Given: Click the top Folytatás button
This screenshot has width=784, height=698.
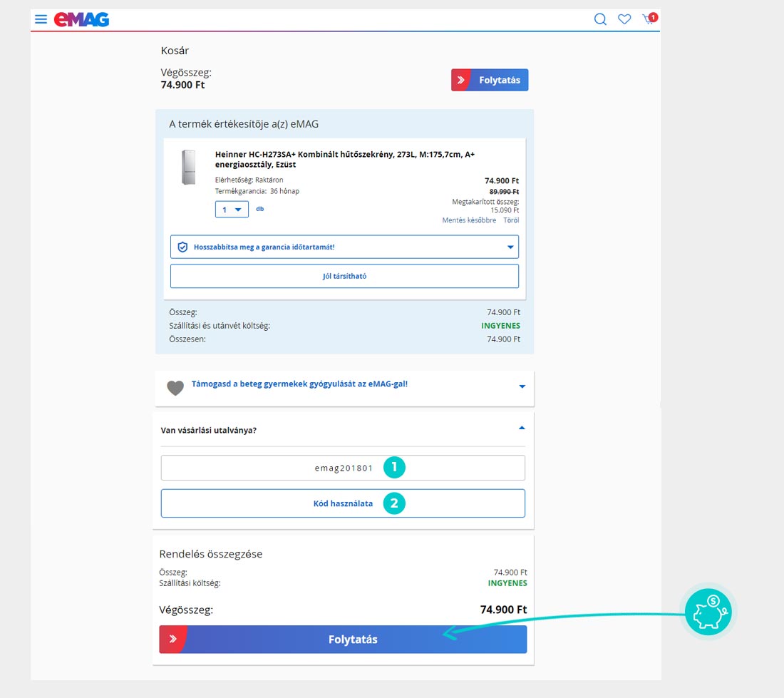Looking at the screenshot, I should pos(490,80).
